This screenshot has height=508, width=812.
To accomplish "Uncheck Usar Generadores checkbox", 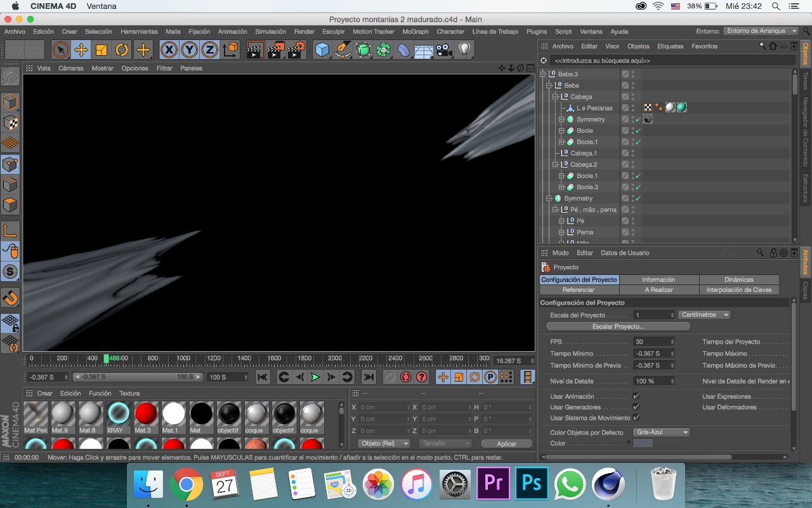I will pyautogui.click(x=636, y=407).
